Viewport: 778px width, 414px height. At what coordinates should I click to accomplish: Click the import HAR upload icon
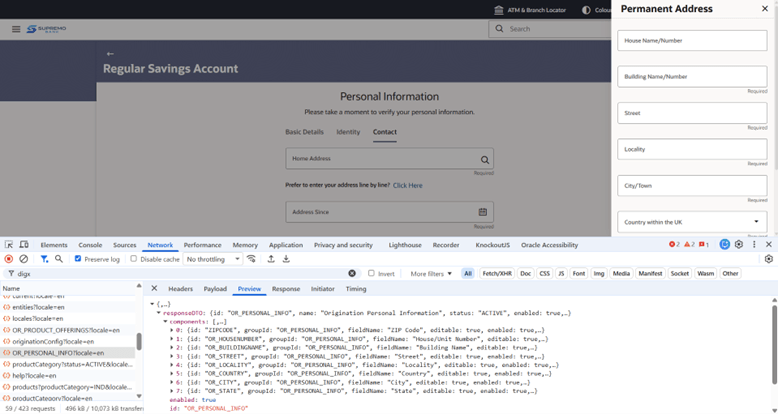[x=271, y=259]
